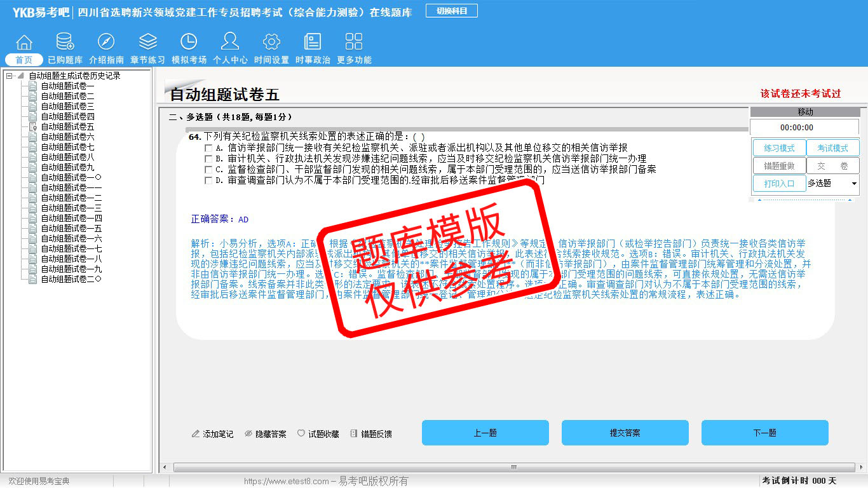Open the 已购题库 database icon
Viewport: 868px width, 488px height.
click(x=65, y=42)
